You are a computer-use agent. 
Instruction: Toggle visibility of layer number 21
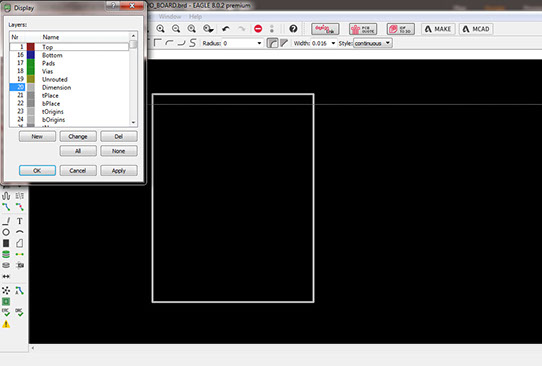pyautogui.click(x=20, y=95)
